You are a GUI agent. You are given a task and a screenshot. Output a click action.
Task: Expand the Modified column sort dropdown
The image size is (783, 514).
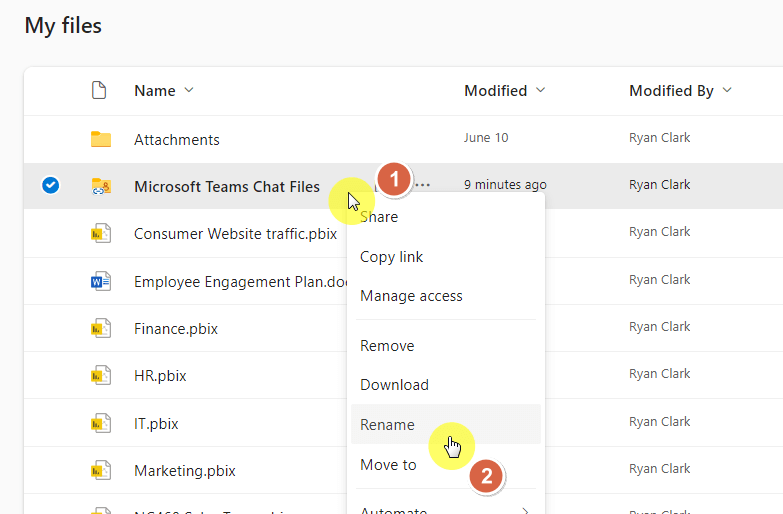(x=540, y=90)
